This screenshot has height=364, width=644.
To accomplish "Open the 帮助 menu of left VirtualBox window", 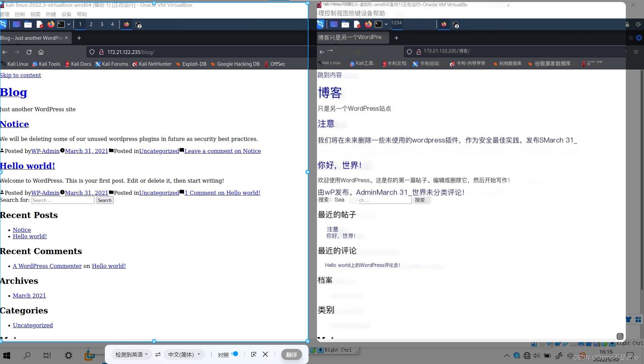I will [x=82, y=14].
